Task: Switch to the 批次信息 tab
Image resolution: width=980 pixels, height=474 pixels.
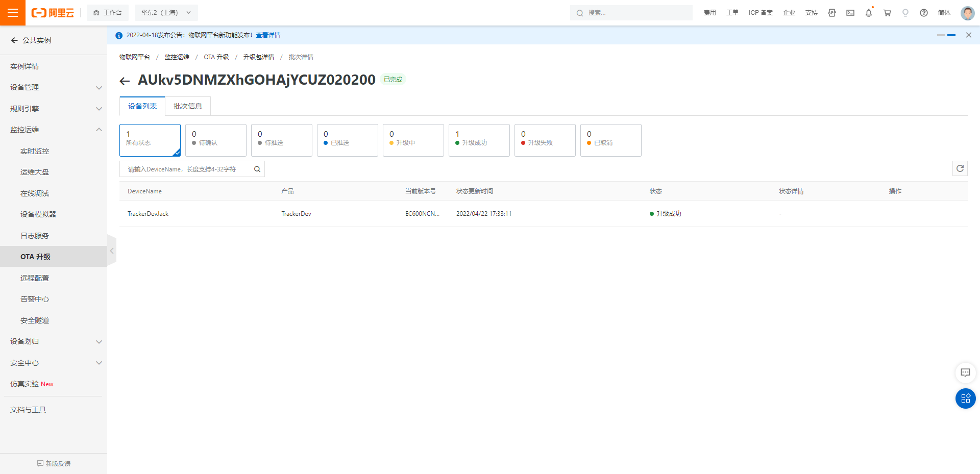Action: tap(188, 106)
